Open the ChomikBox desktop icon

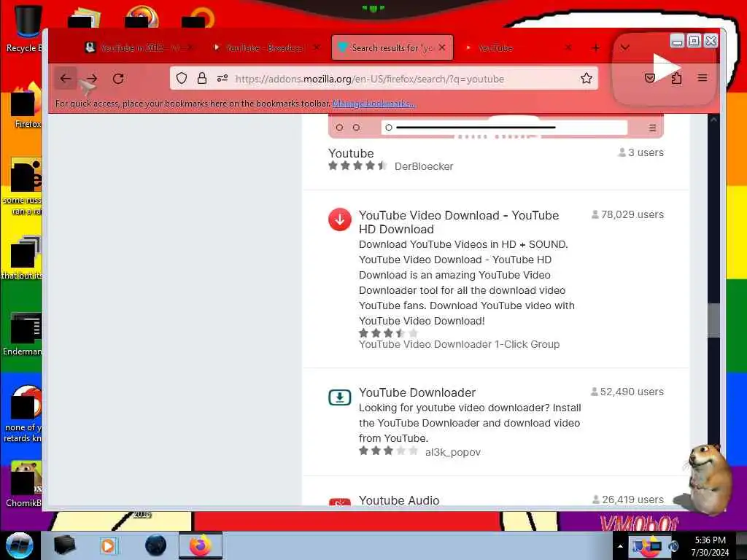pos(25,483)
